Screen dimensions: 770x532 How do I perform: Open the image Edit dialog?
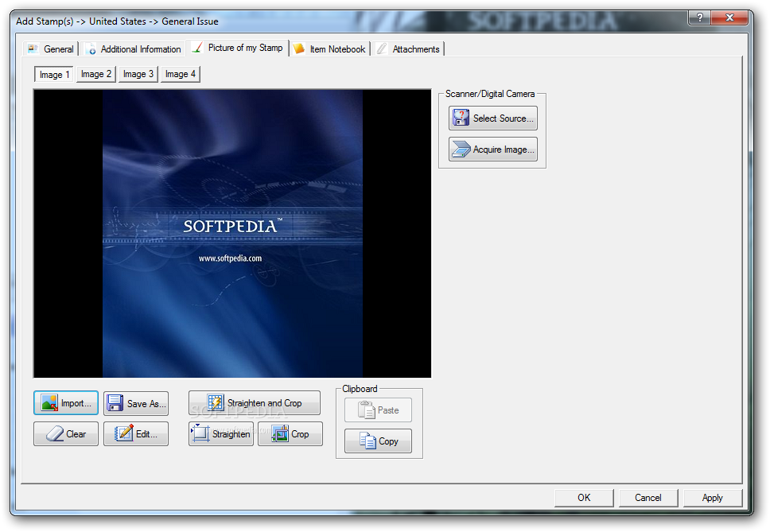(136, 434)
